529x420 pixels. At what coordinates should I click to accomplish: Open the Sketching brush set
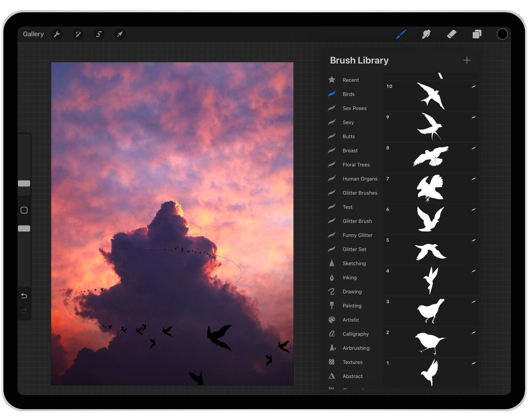coord(354,263)
